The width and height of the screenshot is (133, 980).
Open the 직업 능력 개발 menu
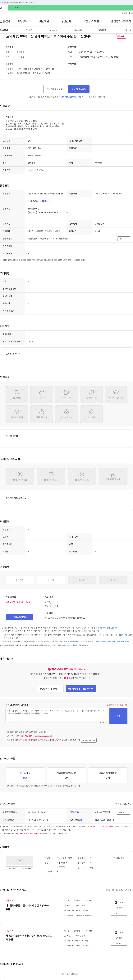point(91,21)
